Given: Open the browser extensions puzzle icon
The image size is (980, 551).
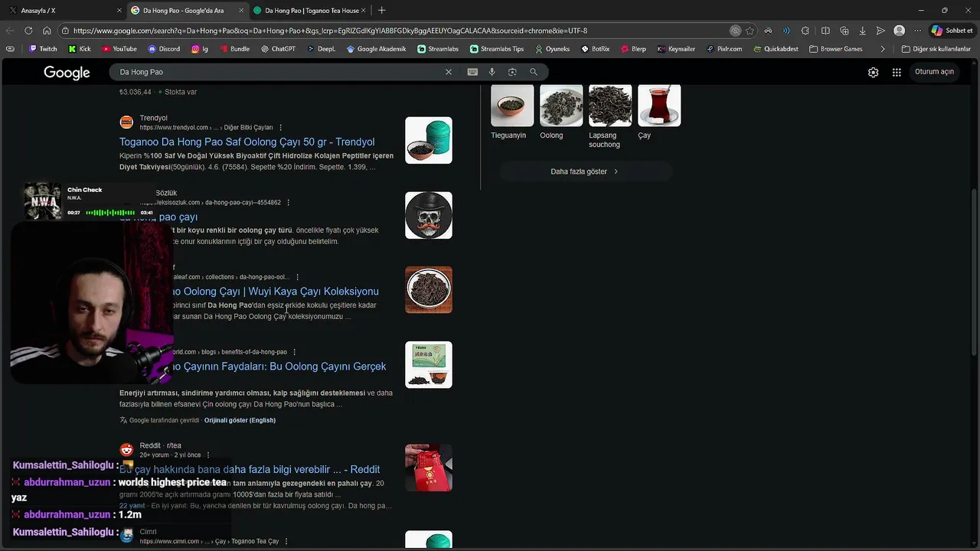Looking at the screenshot, I should click(805, 31).
